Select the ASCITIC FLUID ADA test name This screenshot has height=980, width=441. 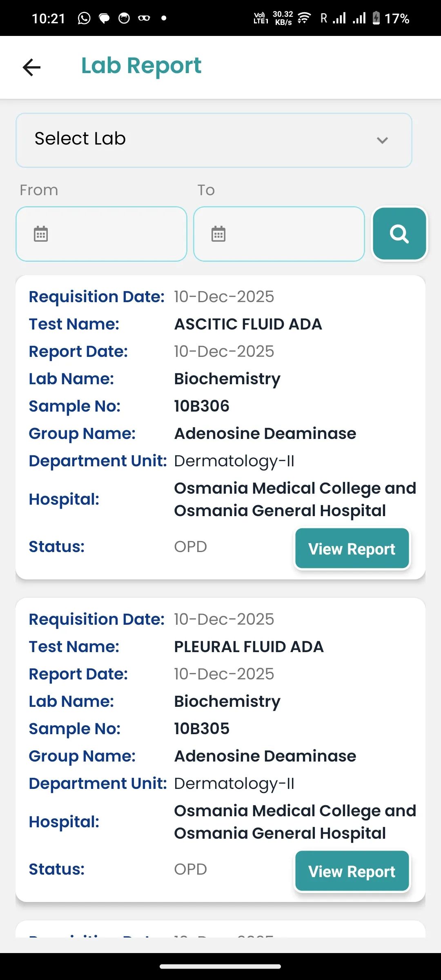(248, 324)
